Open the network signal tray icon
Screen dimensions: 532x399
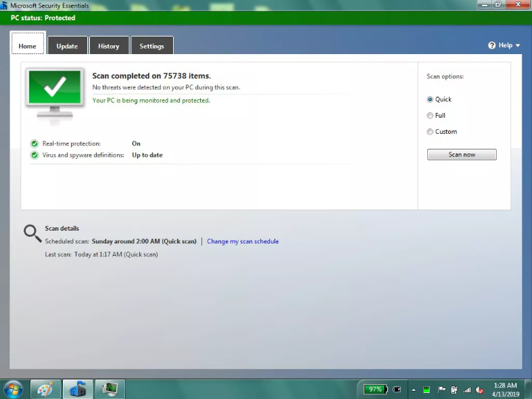tap(467, 390)
